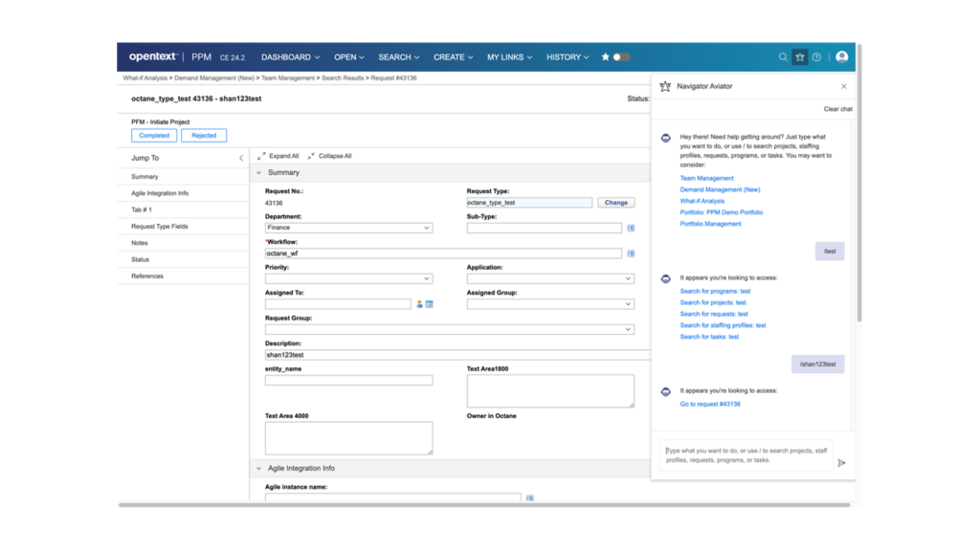This screenshot has height=551, width=980.
Task: Open the DASHBOARD menu
Action: coord(290,57)
